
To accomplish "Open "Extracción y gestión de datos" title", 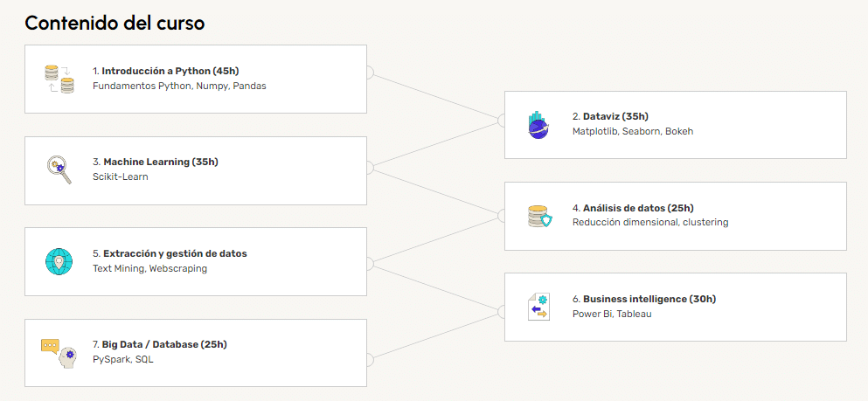I will tap(175, 253).
